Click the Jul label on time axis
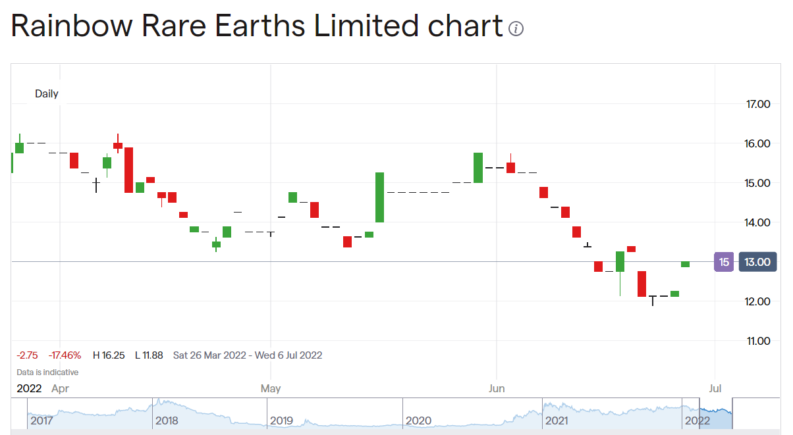Viewport: 793px width, 435px height. point(714,386)
